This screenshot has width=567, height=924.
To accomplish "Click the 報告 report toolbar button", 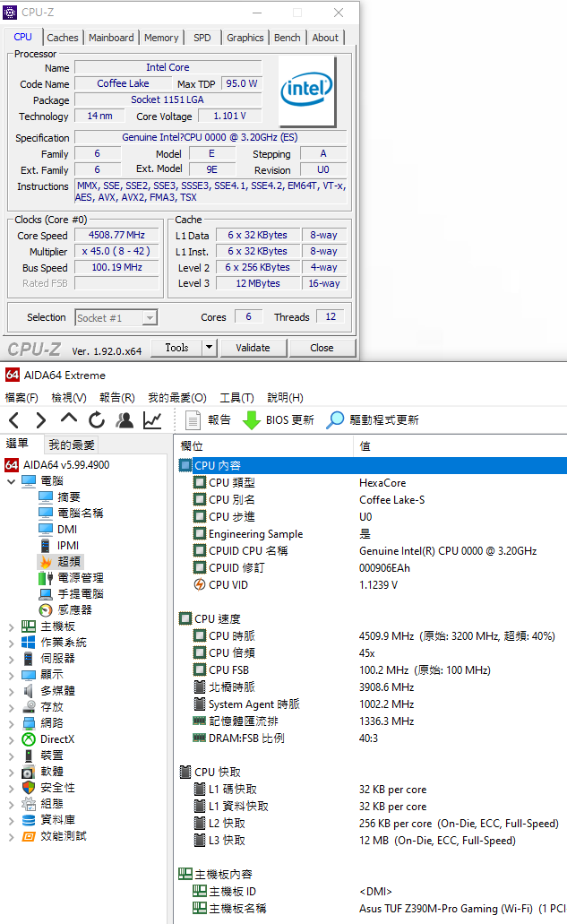I will pyautogui.click(x=208, y=420).
